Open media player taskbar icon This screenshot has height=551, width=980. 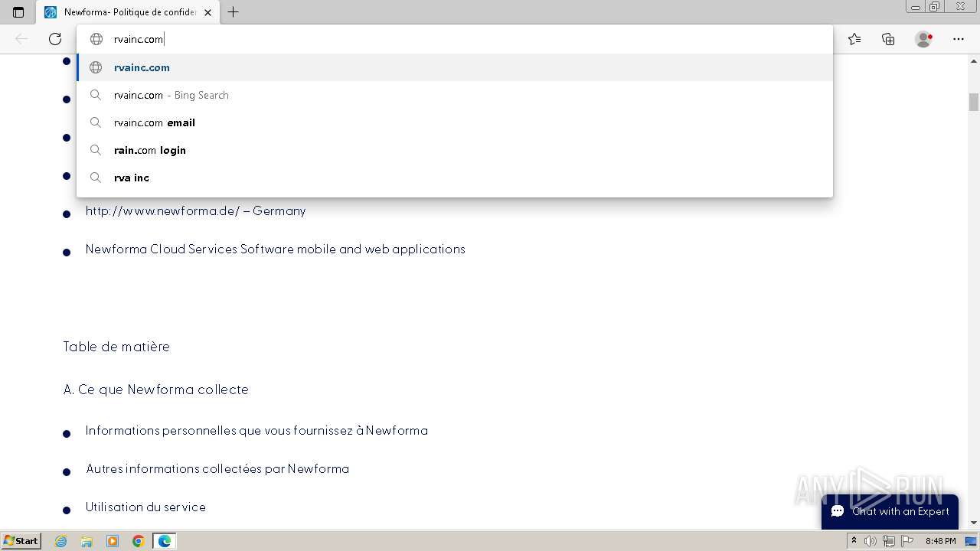113,541
